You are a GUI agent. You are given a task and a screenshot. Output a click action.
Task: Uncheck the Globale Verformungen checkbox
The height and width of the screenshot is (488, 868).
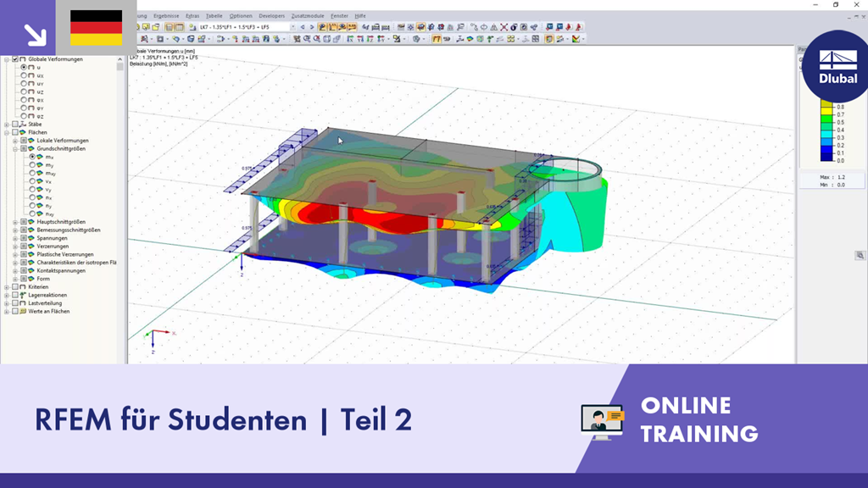click(x=15, y=59)
